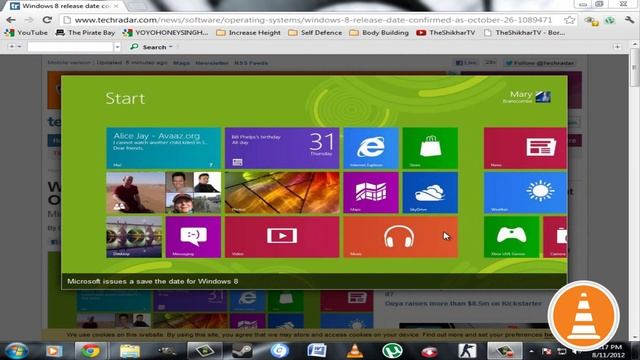640x360 pixels.
Task: Open The Pirate Bay bookmark
Action: [85, 33]
